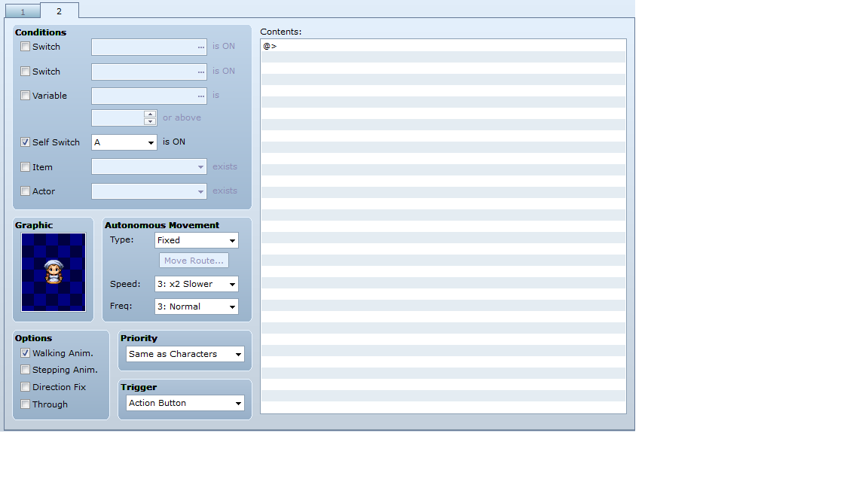Select the @> command line in Contents

[443, 46]
